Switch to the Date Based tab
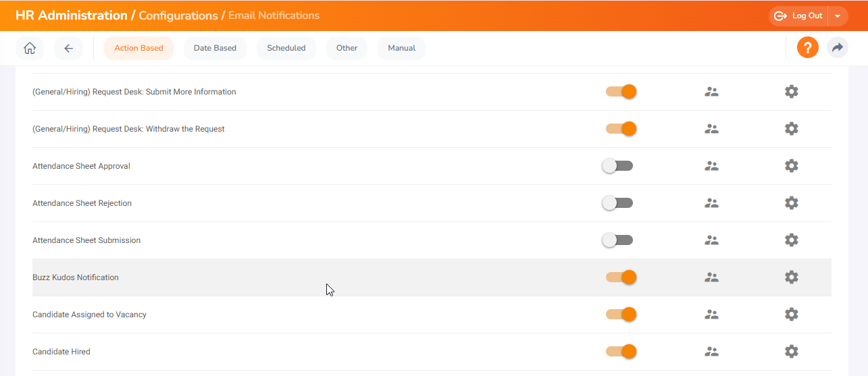Image resolution: width=868 pixels, height=376 pixels. click(215, 48)
